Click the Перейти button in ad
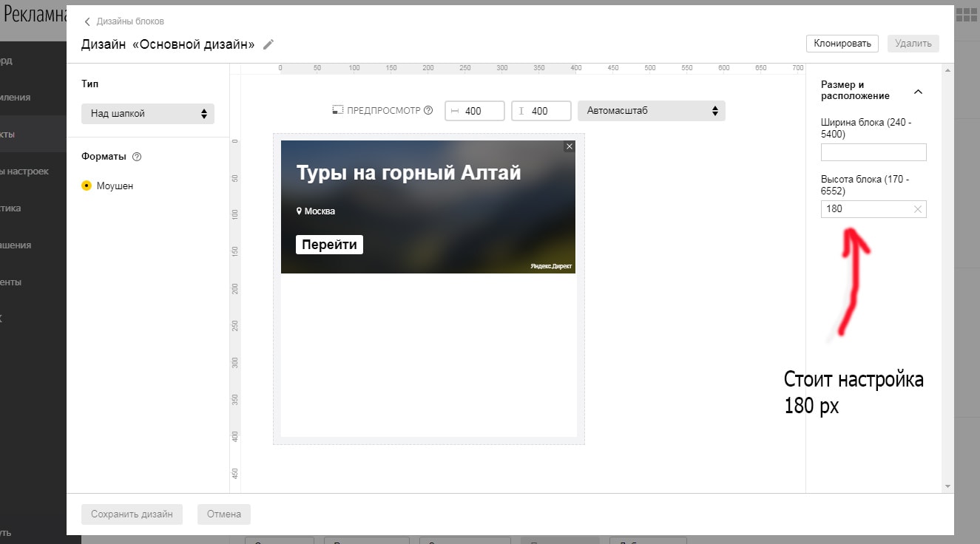 tap(329, 245)
